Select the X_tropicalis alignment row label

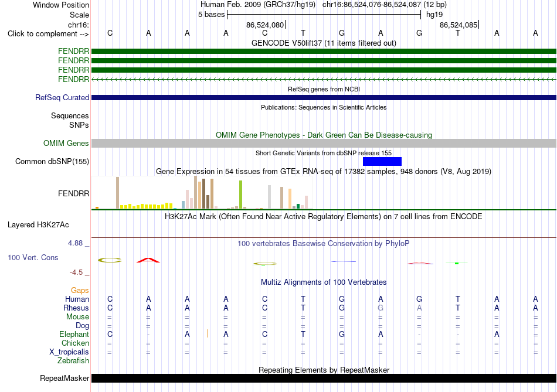69,352
